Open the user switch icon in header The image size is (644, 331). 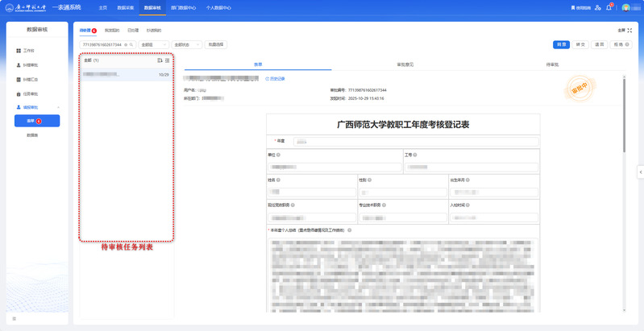tap(597, 7)
